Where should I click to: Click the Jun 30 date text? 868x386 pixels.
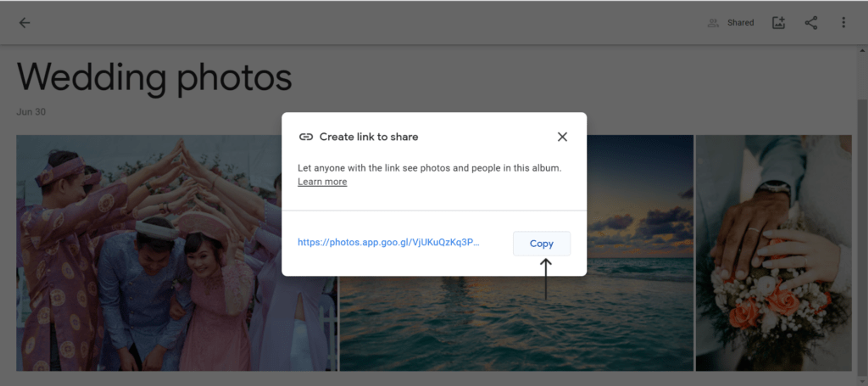coord(31,112)
